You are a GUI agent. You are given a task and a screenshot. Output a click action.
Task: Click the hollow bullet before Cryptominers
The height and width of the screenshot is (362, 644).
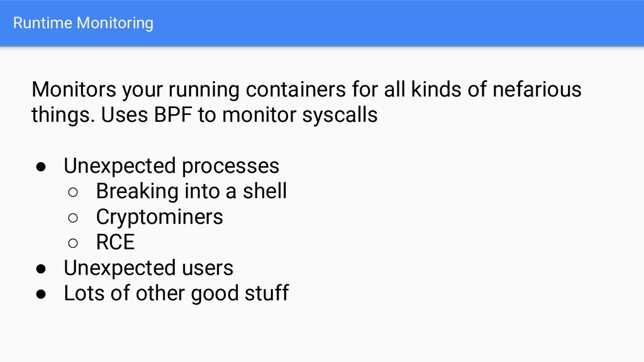click(x=73, y=218)
